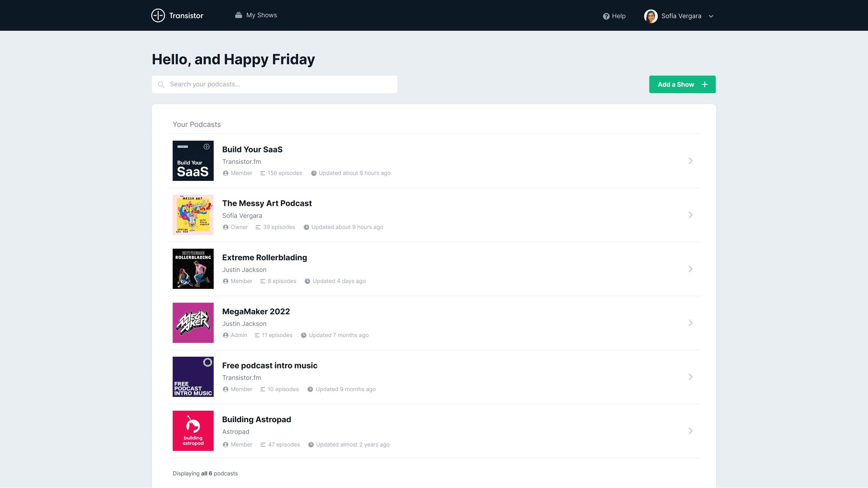Click the episodes list icon for Extreme Rollerblading
The width and height of the screenshot is (868, 488).
(262, 281)
